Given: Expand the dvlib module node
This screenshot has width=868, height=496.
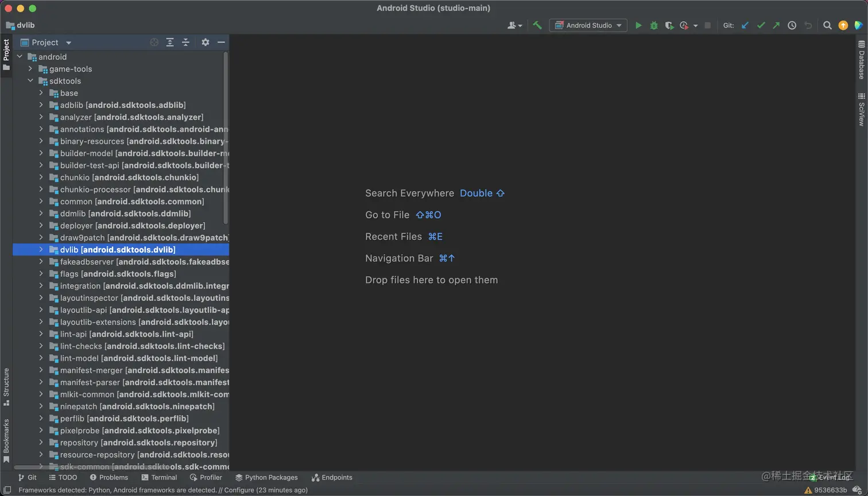Looking at the screenshot, I should pyautogui.click(x=41, y=250).
